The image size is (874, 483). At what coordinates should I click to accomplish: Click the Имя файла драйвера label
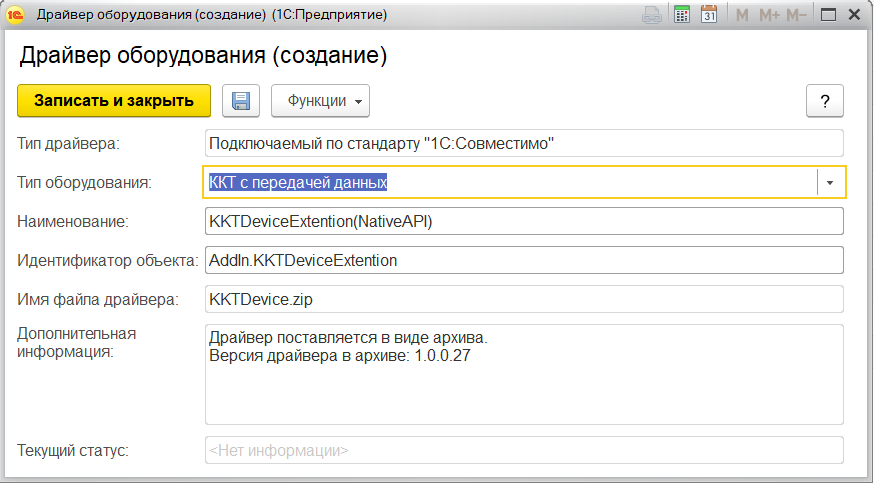[98, 300]
